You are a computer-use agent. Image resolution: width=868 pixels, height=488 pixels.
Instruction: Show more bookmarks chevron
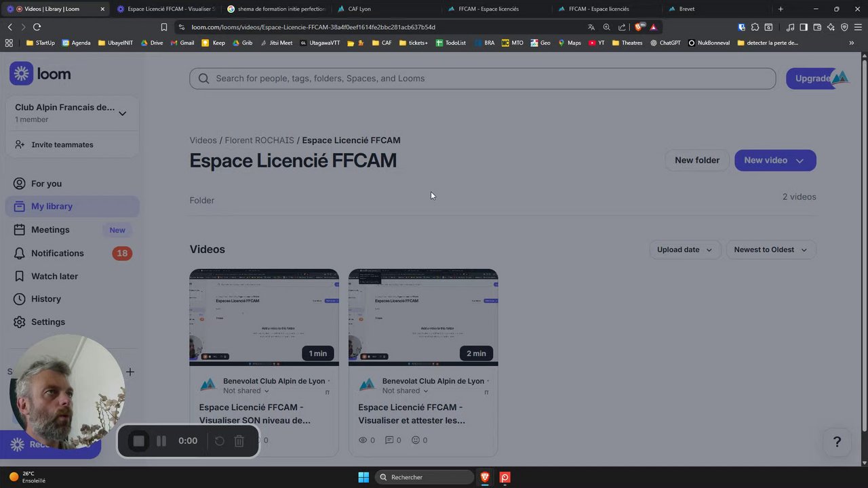[852, 43]
